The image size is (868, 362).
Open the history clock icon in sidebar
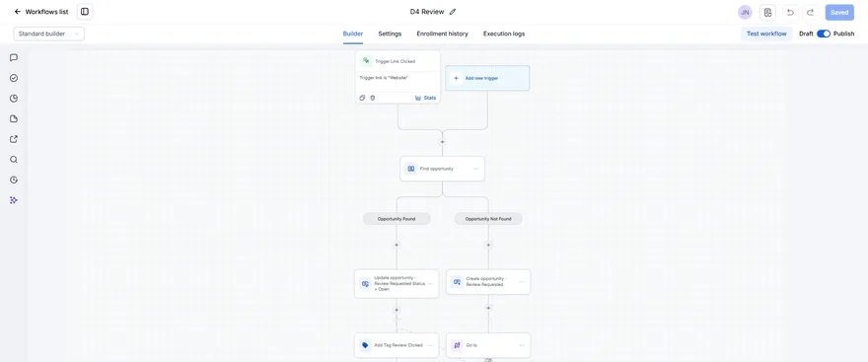pyautogui.click(x=14, y=180)
